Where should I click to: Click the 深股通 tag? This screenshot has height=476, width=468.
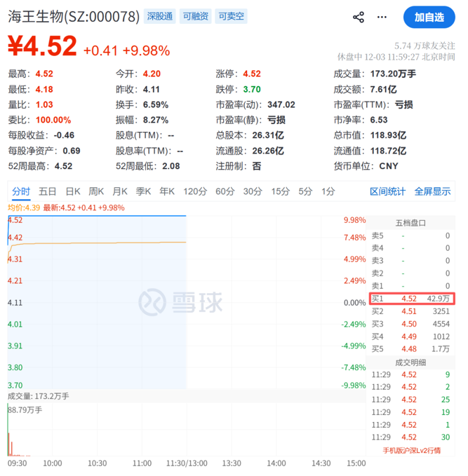pos(159,15)
